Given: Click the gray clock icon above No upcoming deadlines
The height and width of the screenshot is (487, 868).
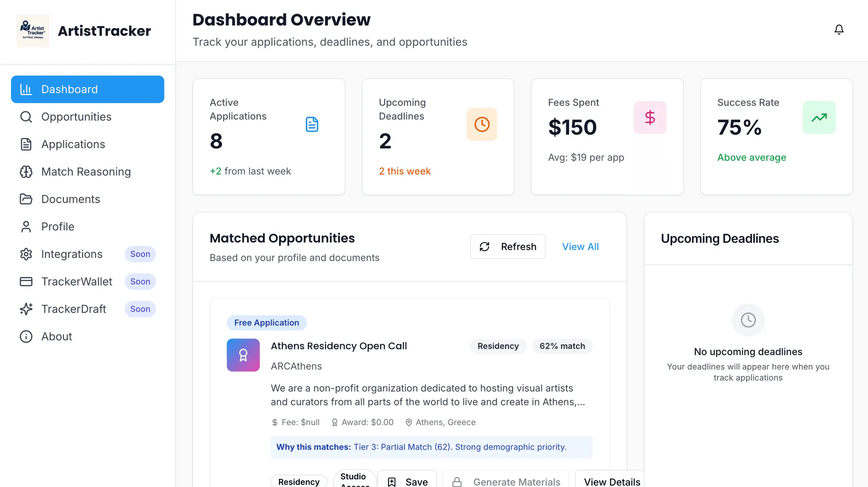Looking at the screenshot, I should [748, 320].
